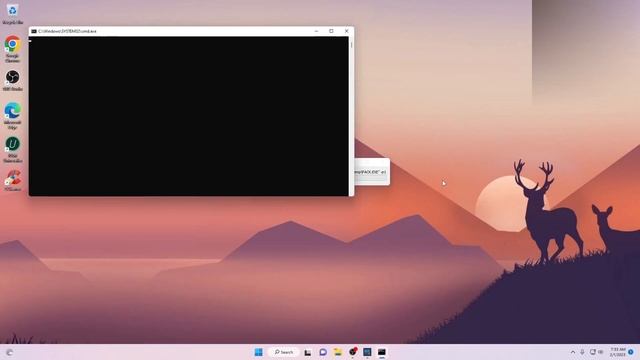Click the taskbar Search box
This screenshot has height=360, width=640.
click(284, 352)
